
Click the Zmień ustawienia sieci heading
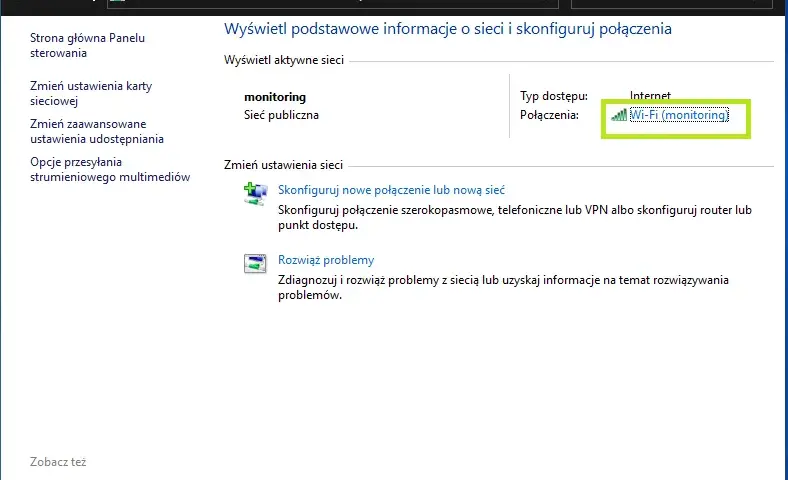[283, 165]
